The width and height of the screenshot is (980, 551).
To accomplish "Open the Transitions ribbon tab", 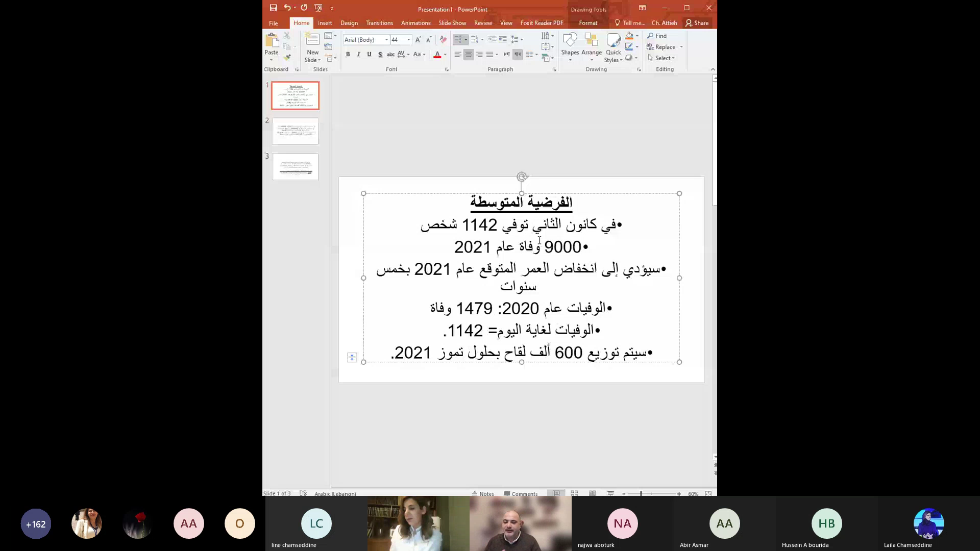I will [x=379, y=23].
